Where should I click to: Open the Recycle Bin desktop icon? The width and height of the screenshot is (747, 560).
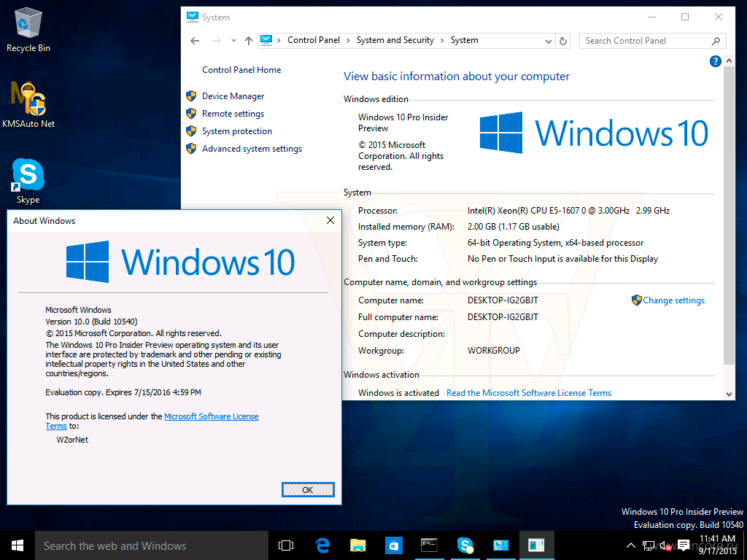pos(28,29)
